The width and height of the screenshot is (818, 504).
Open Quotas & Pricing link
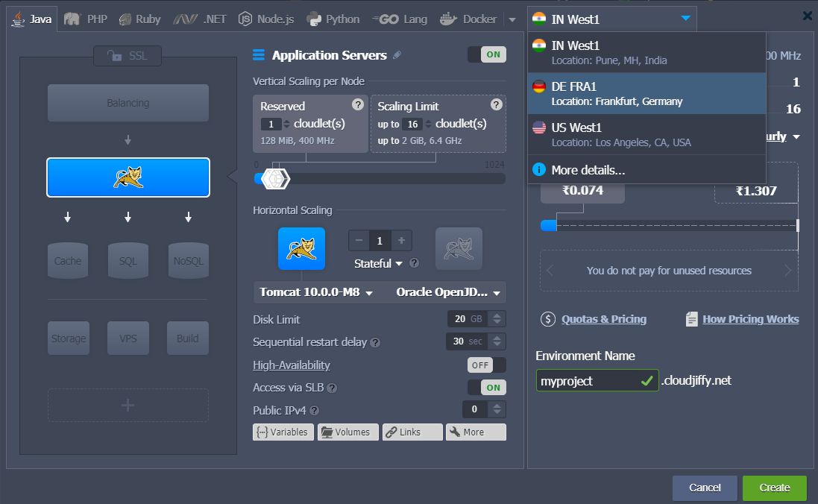(603, 319)
